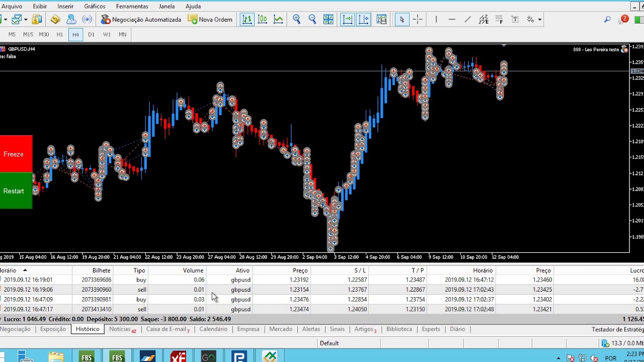The image size is (644, 362).
Task: Switch chart to line chart mode
Action: [278, 20]
